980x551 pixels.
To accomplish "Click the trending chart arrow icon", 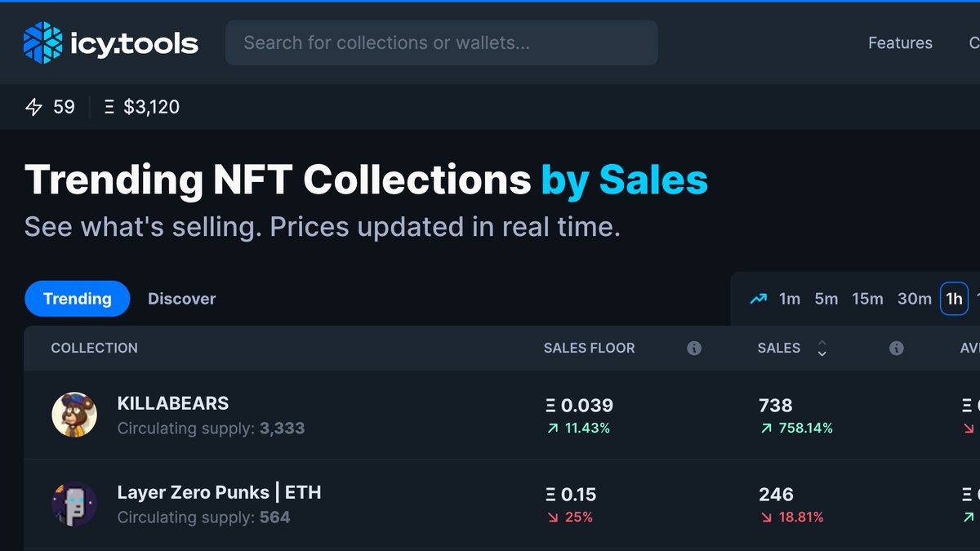I will coord(759,299).
